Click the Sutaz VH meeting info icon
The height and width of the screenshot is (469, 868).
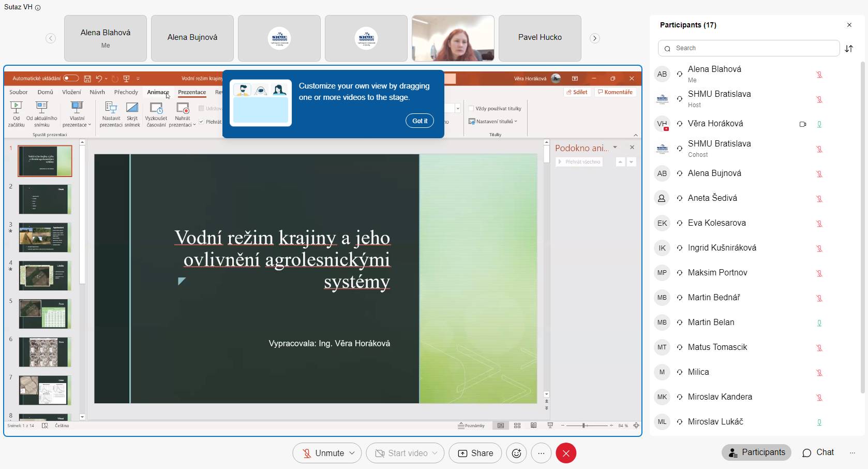click(x=38, y=8)
